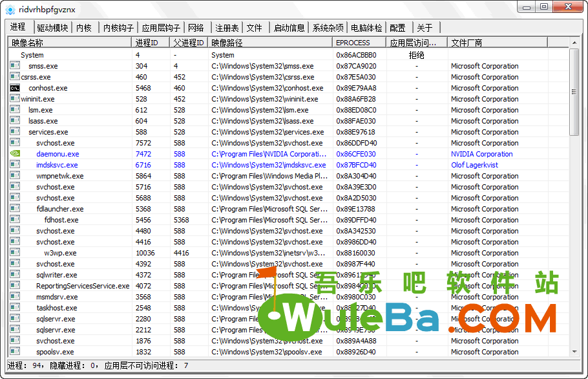Viewport: 588px width, 379px height.
Task: Select the System process row name
Action: pos(32,55)
